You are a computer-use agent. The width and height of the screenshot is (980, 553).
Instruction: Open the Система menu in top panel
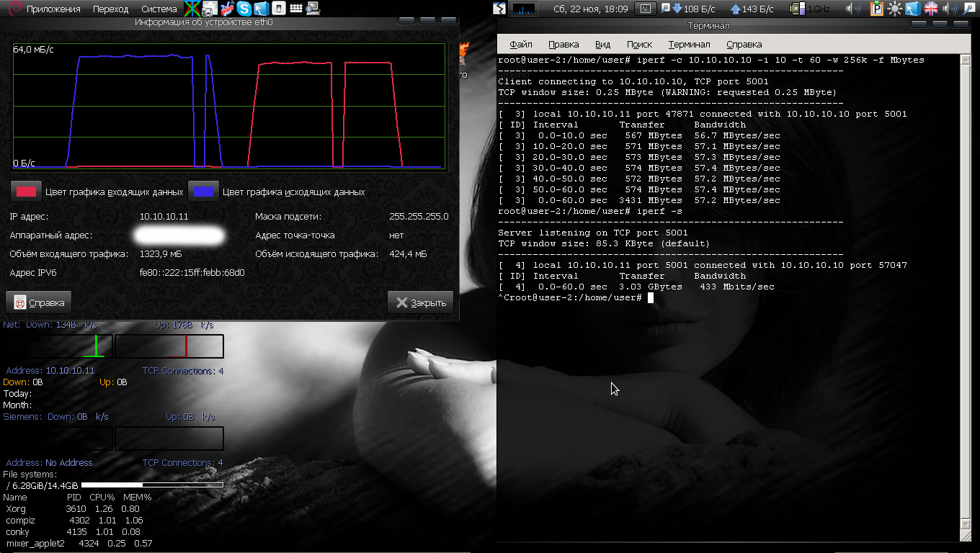[159, 9]
